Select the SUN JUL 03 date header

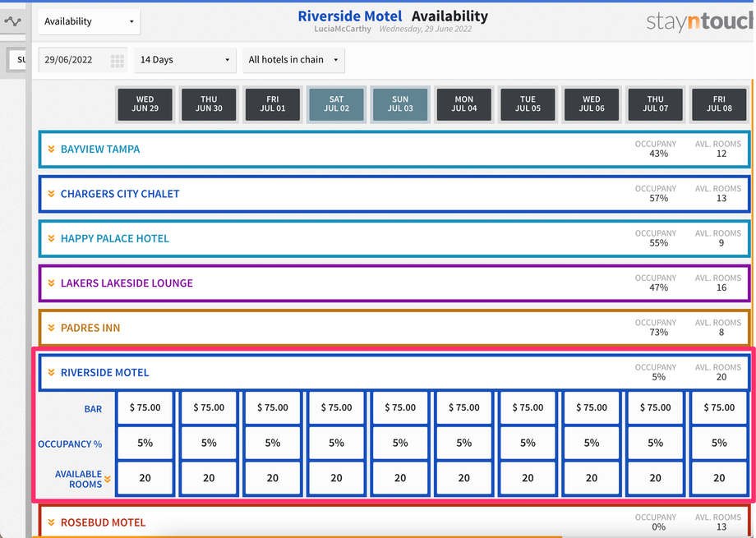(x=400, y=104)
